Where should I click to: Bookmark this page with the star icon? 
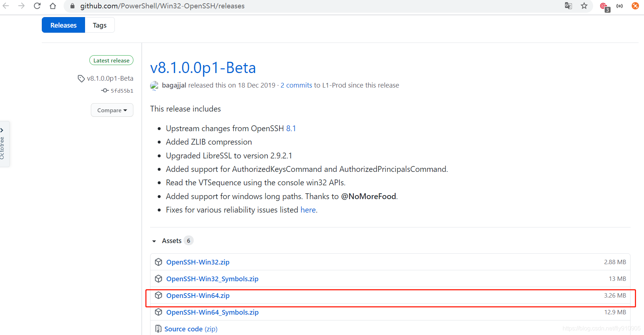point(584,6)
